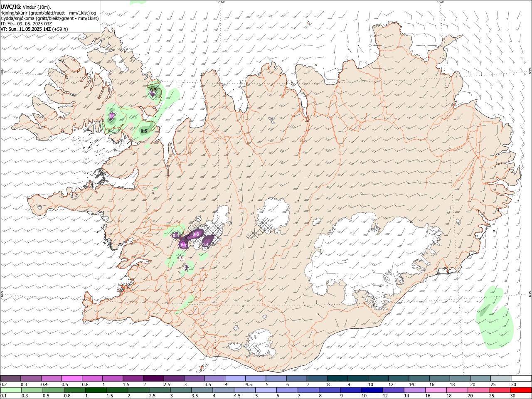Select the 0.3–0.5 green rain legend swatch
The height and width of the screenshot is (399, 532).
pos(32,390)
